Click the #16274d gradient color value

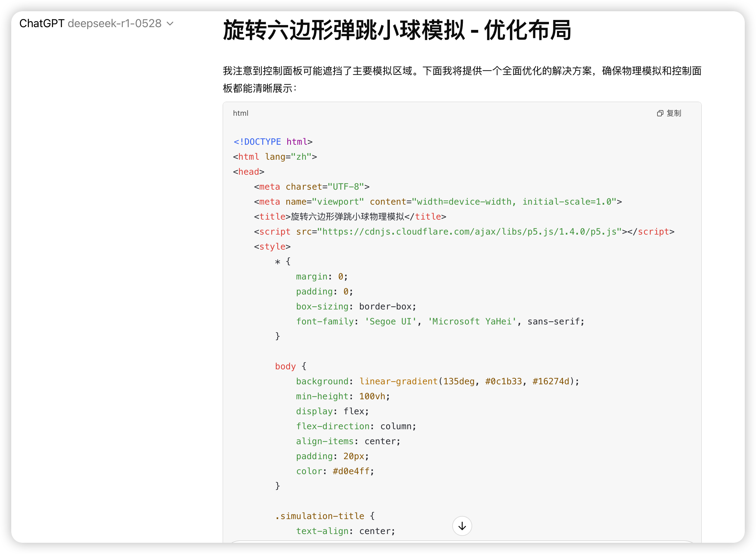tap(550, 381)
